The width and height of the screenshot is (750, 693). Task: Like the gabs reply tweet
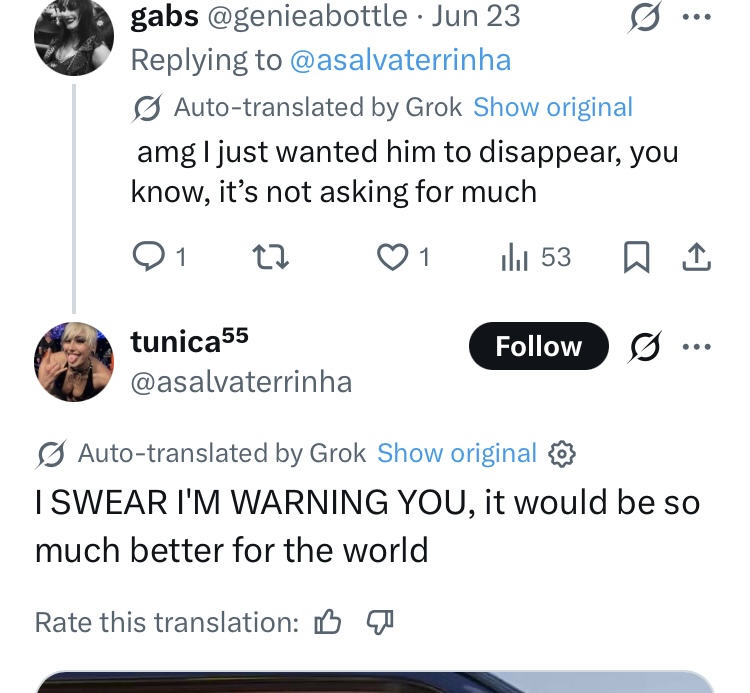[391, 258]
